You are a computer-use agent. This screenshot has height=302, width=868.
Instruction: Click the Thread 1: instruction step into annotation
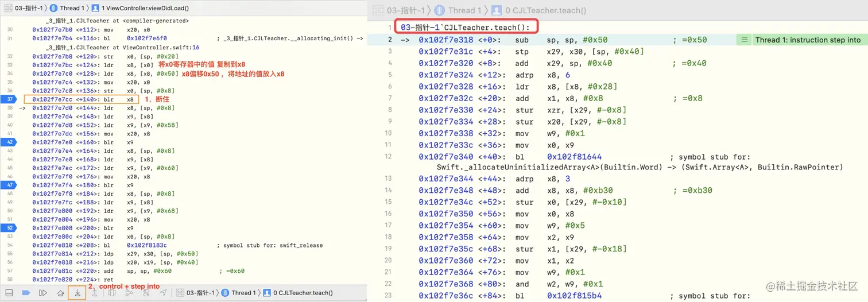808,40
